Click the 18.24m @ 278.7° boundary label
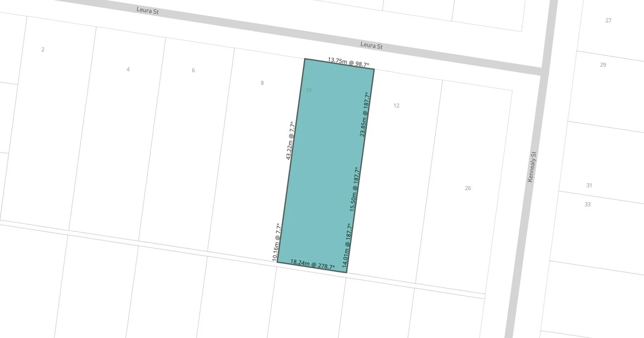Screen dimensions: 644x338 point(313,264)
